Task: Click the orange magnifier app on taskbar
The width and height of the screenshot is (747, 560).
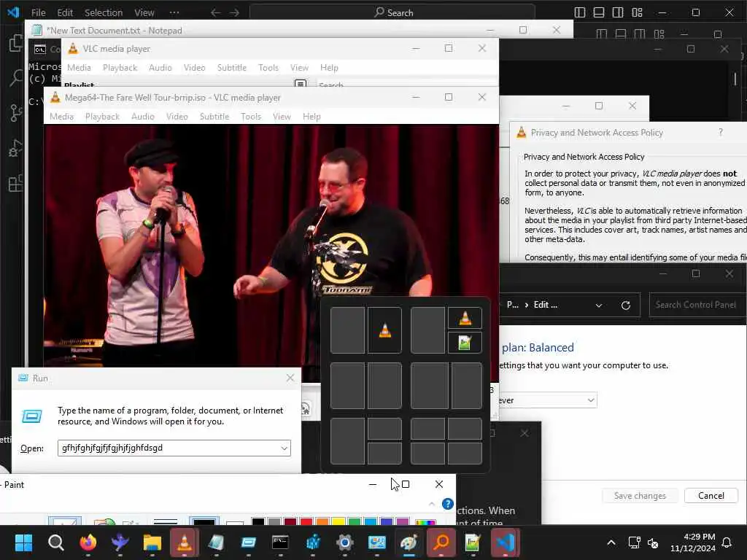Action: coord(441,542)
